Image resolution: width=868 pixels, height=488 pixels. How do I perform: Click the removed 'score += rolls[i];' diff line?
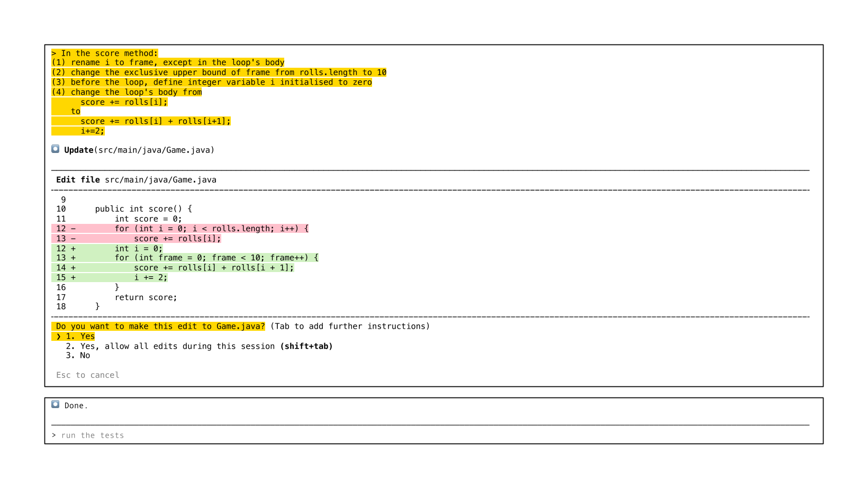pyautogui.click(x=177, y=239)
